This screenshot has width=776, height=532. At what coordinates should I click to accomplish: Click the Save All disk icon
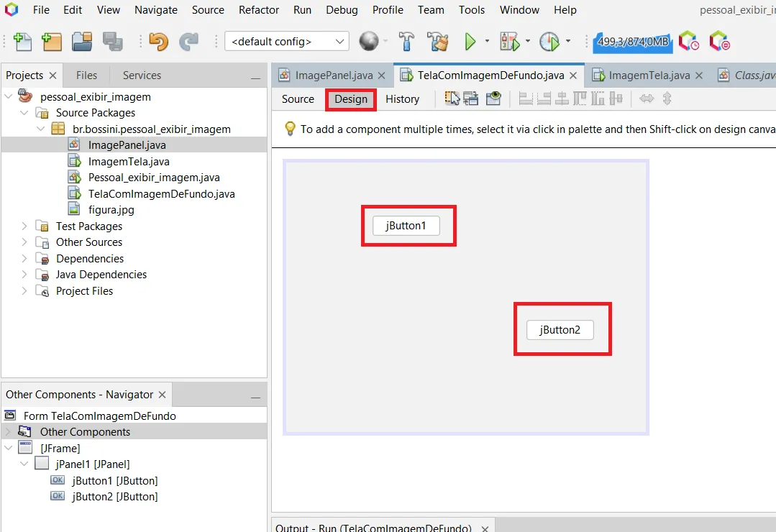[113, 42]
